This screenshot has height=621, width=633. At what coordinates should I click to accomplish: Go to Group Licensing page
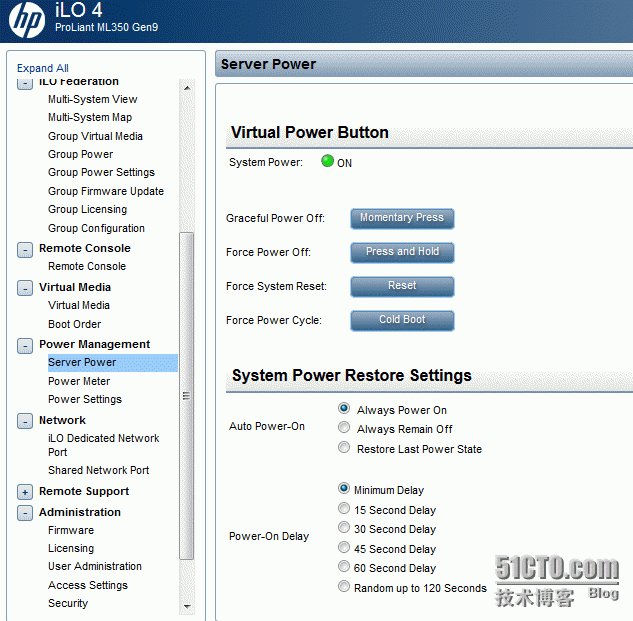[x=88, y=209]
